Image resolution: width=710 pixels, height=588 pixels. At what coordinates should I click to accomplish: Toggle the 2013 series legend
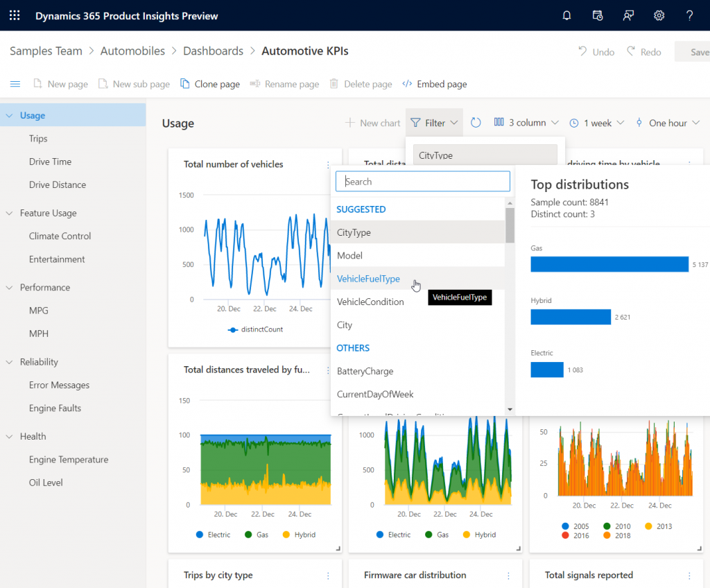click(659, 526)
